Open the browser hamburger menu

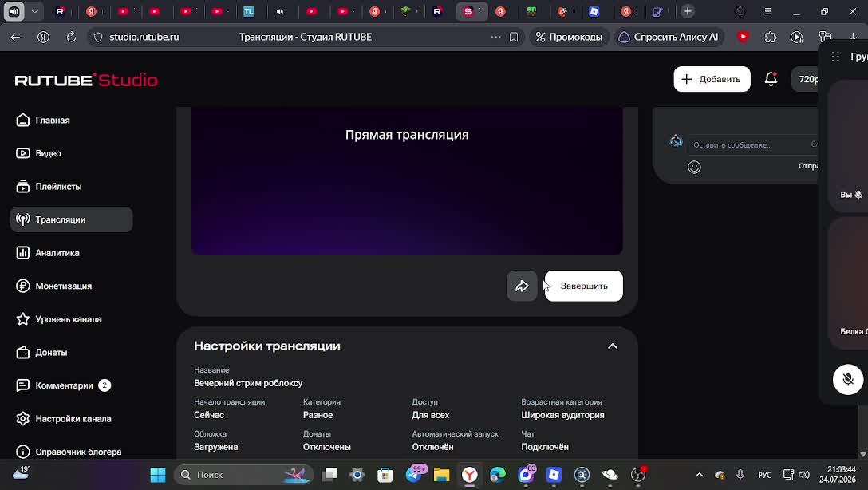point(768,11)
